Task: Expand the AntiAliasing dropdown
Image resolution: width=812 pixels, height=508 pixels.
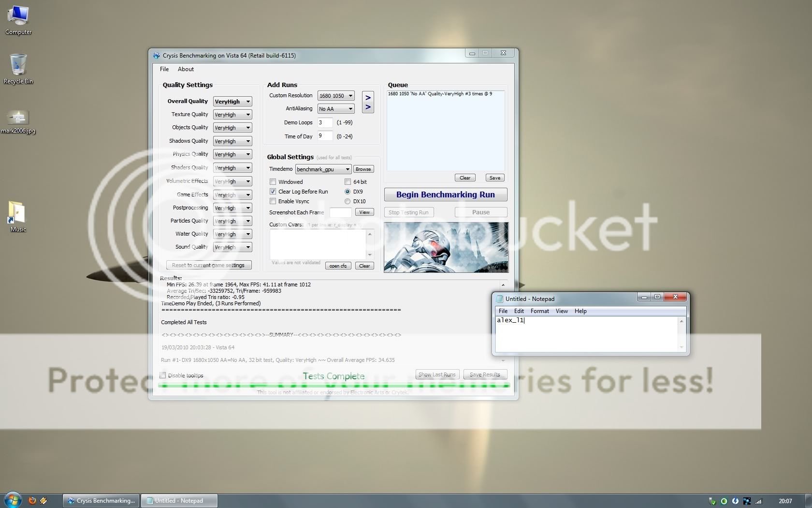Action: tap(336, 109)
